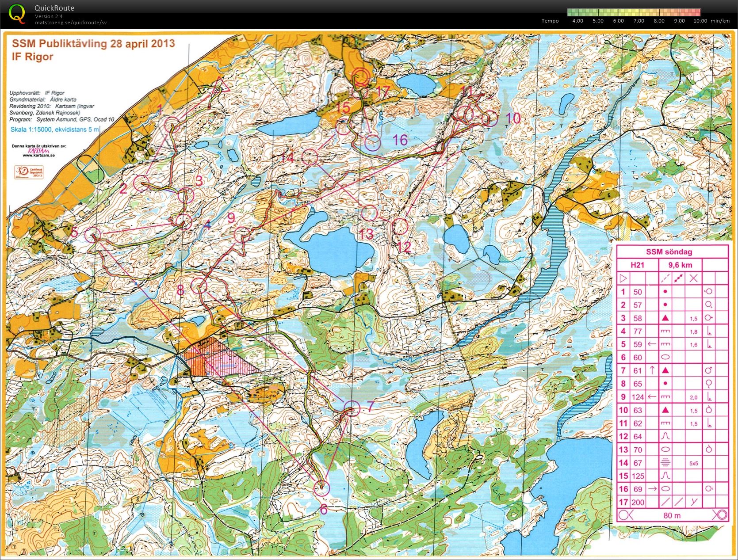Click the min/km unit label
The image size is (738, 560).
(x=720, y=21)
